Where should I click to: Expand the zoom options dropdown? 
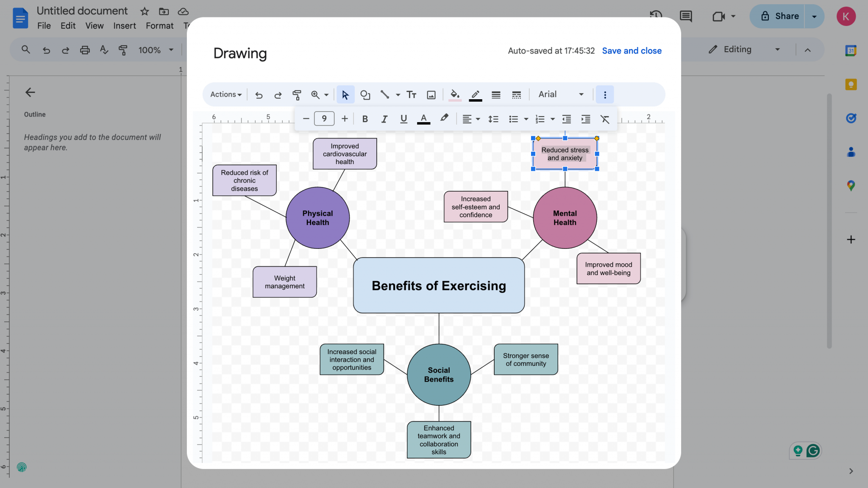[325, 95]
